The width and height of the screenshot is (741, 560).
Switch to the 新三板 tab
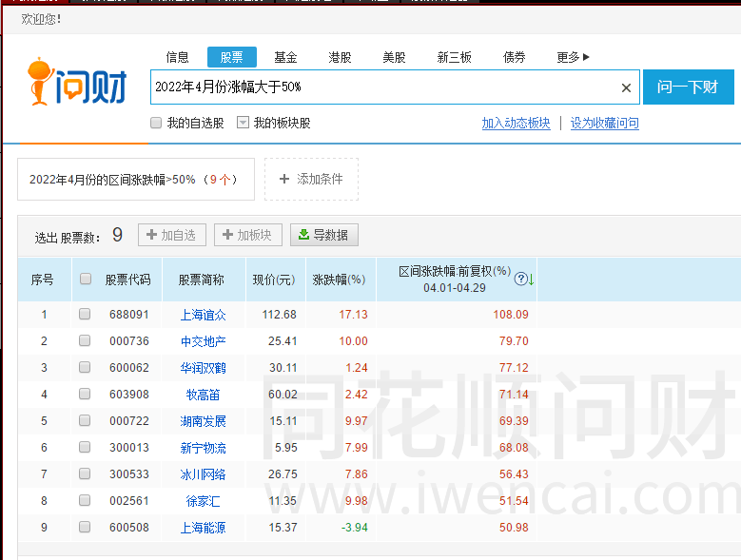coord(454,57)
